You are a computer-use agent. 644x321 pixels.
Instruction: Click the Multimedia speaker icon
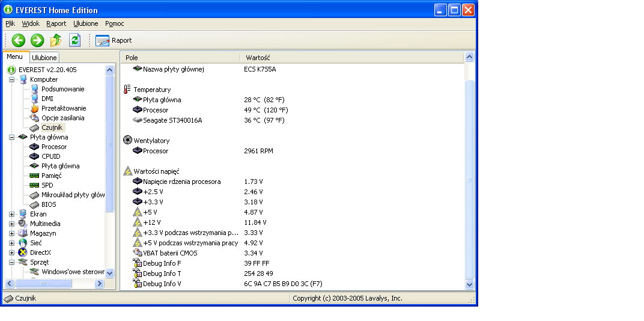pyautogui.click(x=23, y=224)
